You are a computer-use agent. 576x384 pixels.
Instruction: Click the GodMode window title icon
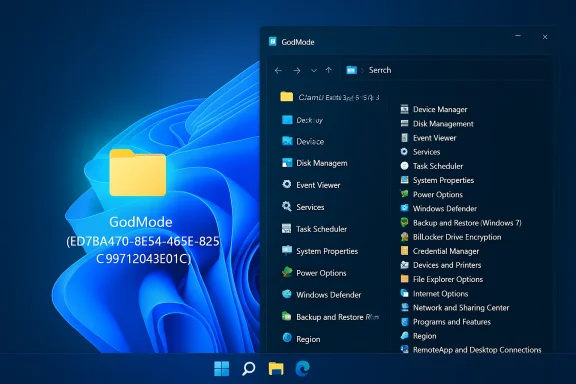pyautogui.click(x=273, y=42)
